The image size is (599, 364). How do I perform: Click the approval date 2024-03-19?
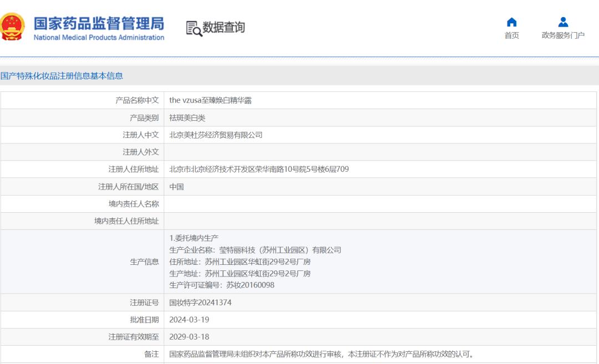click(189, 320)
